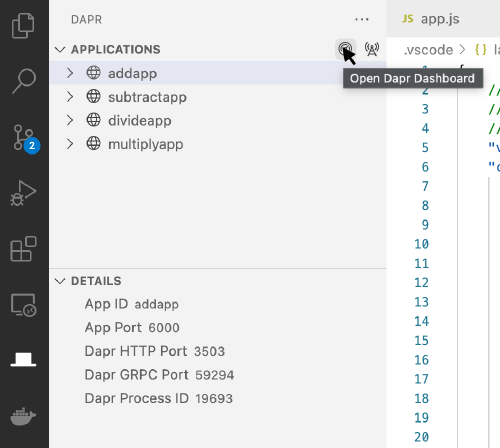
Task: Click the globe icon next to multiplyapp
Action: point(93,144)
